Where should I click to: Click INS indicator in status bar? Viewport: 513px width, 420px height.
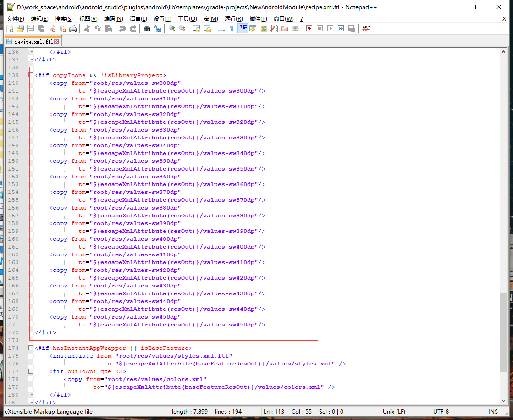tap(493, 412)
